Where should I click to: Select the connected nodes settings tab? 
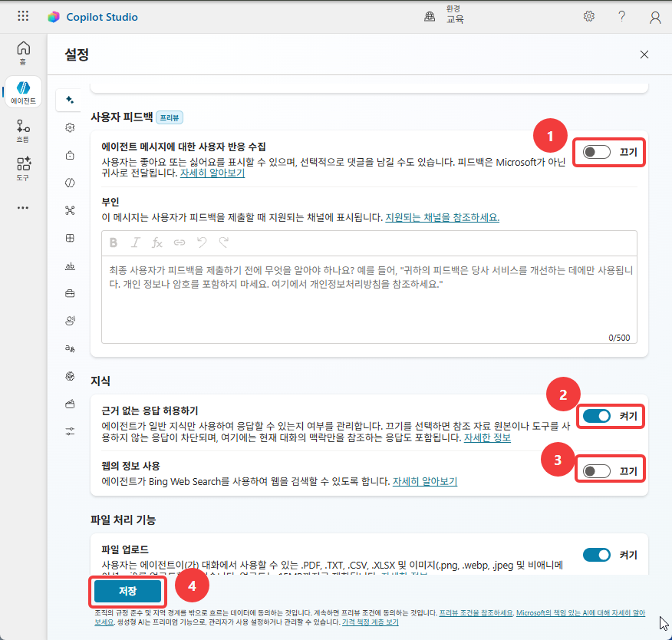[x=70, y=210]
